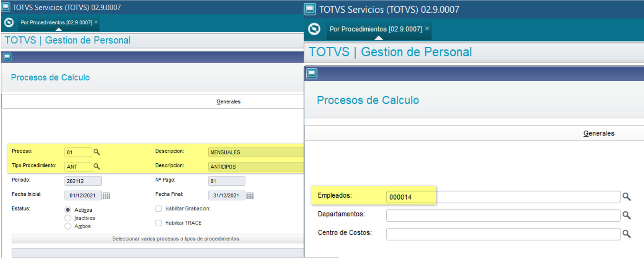Click the Nº Pago field showing 01

(x=227, y=181)
